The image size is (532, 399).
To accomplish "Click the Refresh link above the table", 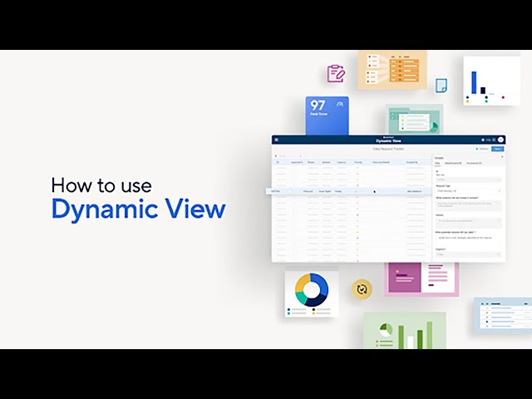I will pos(482,149).
